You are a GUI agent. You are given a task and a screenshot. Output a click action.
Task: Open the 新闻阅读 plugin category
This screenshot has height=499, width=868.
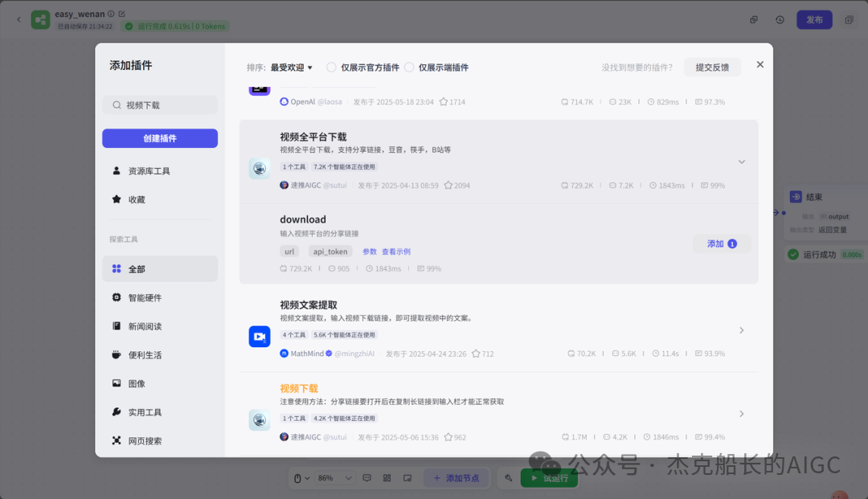pos(145,325)
